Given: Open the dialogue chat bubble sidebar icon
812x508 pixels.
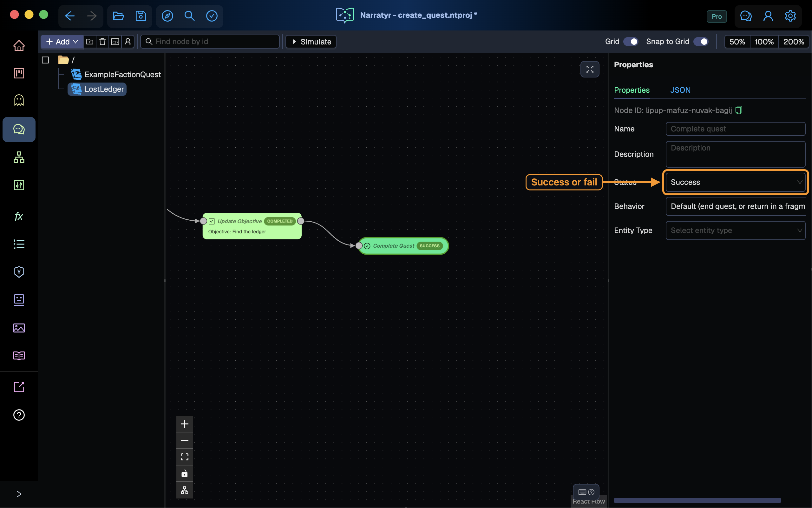Looking at the screenshot, I should click(x=19, y=129).
